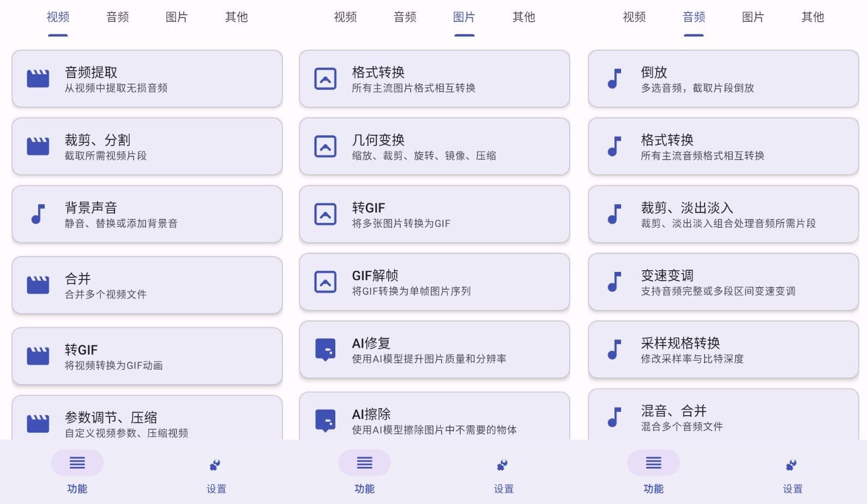867x504 pixels.
Task: Open the card 所有主流音频格式相互转换
Action: tap(723, 147)
